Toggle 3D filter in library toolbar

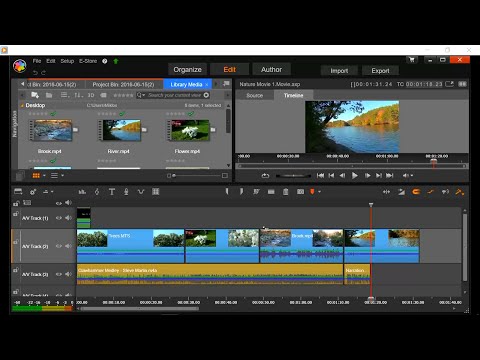91,95
